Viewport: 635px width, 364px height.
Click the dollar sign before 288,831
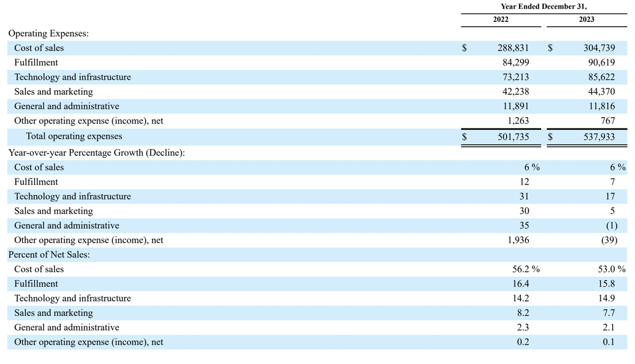tap(464, 48)
